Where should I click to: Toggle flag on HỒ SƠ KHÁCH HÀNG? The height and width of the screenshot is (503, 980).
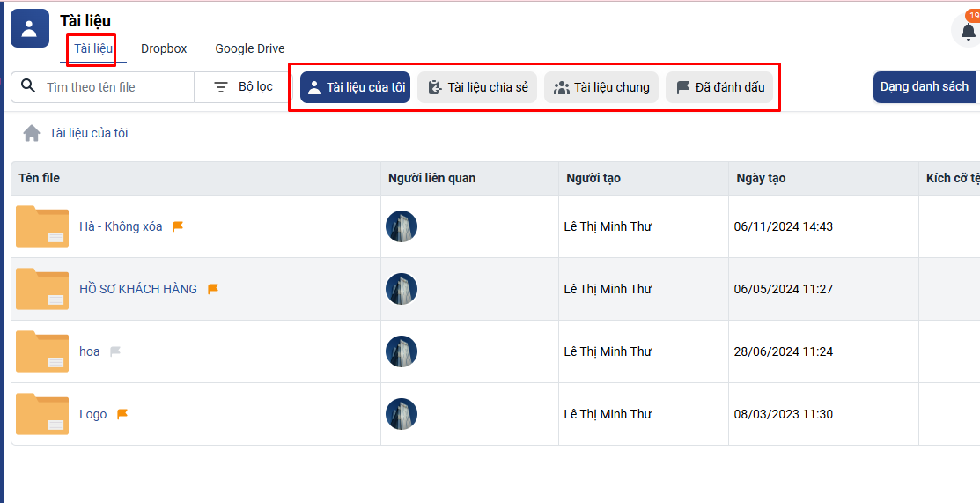point(213,289)
